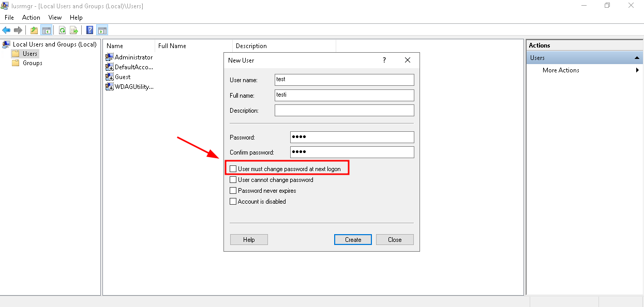Toggle Show/Hide Action Pane icon

coord(102,30)
